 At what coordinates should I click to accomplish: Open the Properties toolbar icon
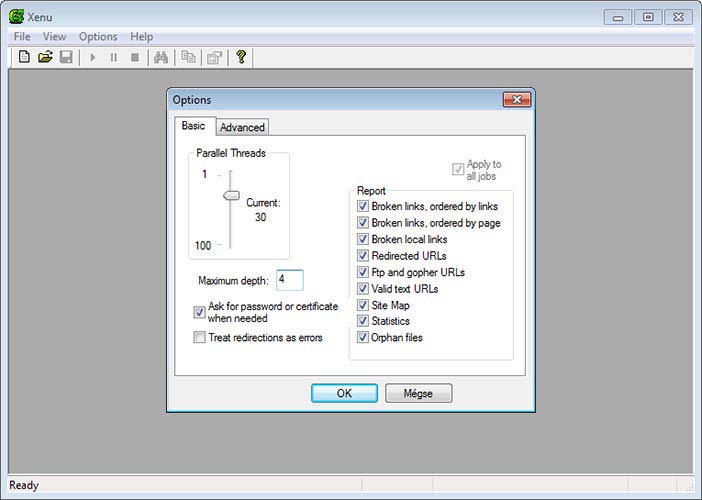click(213, 57)
